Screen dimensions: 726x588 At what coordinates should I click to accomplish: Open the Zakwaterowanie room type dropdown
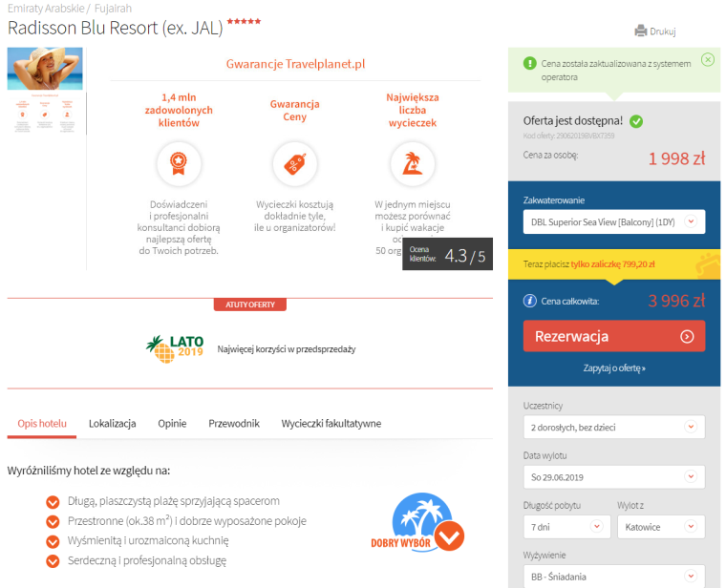click(614, 221)
